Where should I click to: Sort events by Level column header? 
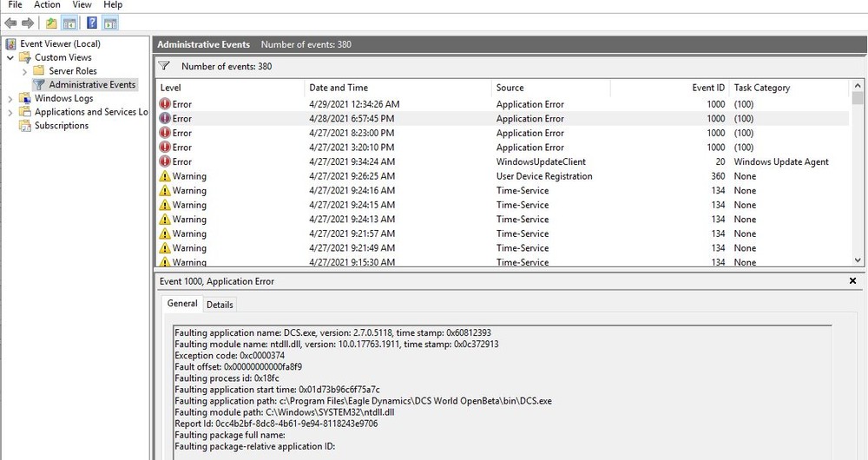230,88
